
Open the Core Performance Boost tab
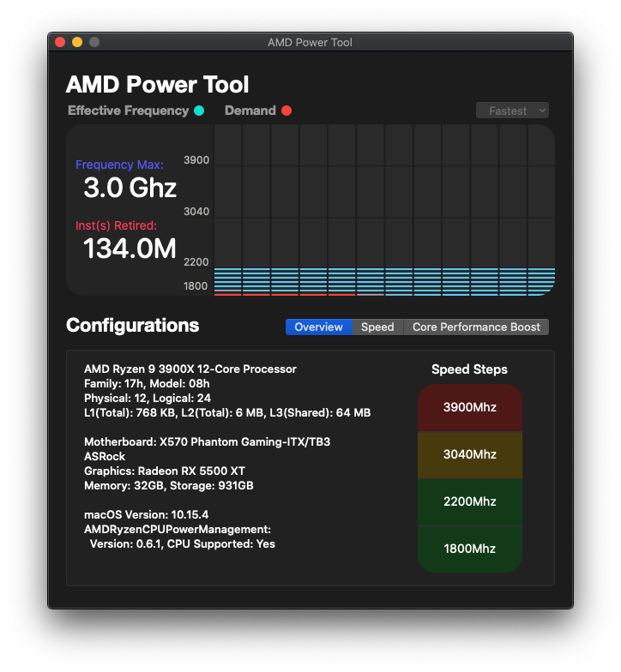pos(476,327)
